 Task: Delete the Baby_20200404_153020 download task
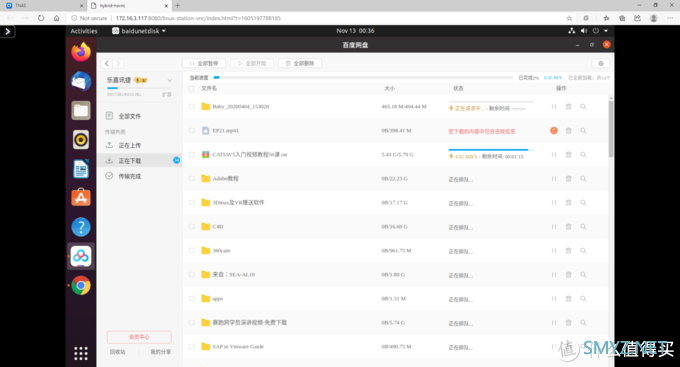click(569, 107)
